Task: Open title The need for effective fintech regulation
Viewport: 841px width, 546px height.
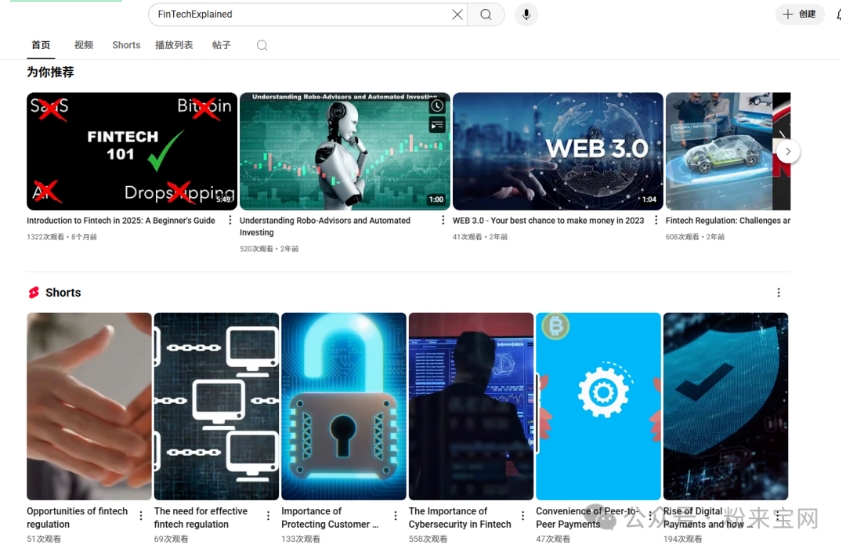Action: pos(201,518)
